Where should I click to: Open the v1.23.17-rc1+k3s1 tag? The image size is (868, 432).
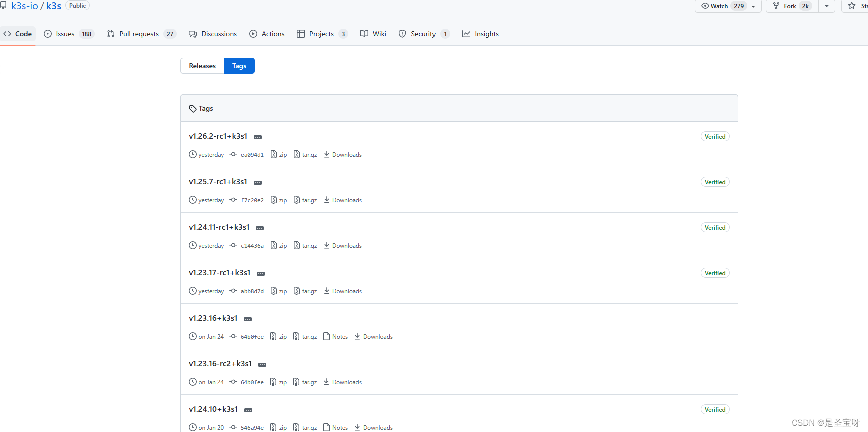click(219, 273)
